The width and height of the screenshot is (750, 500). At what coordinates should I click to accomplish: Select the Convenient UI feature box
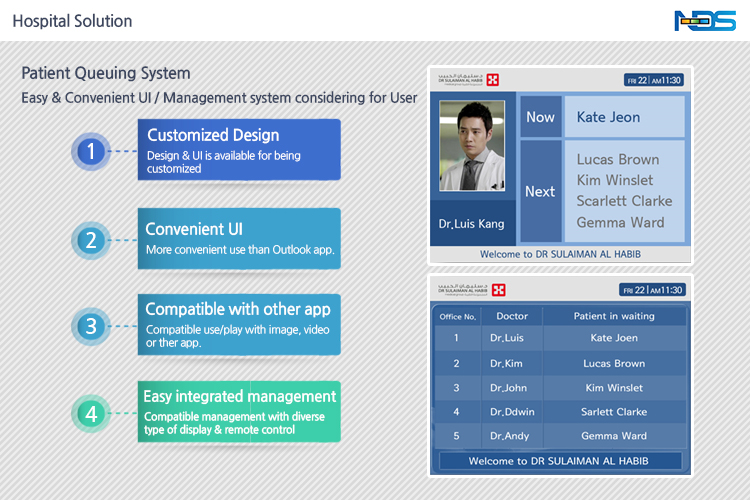tap(239, 238)
